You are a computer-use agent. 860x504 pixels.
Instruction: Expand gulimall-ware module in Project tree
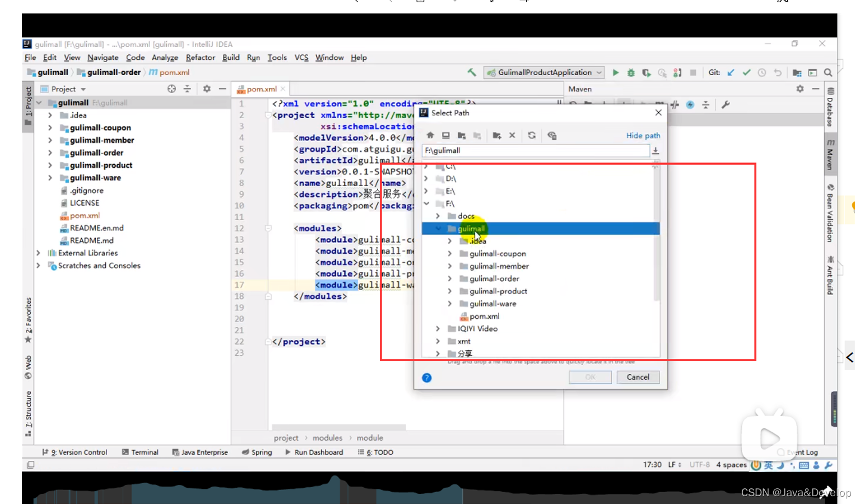pos(50,178)
